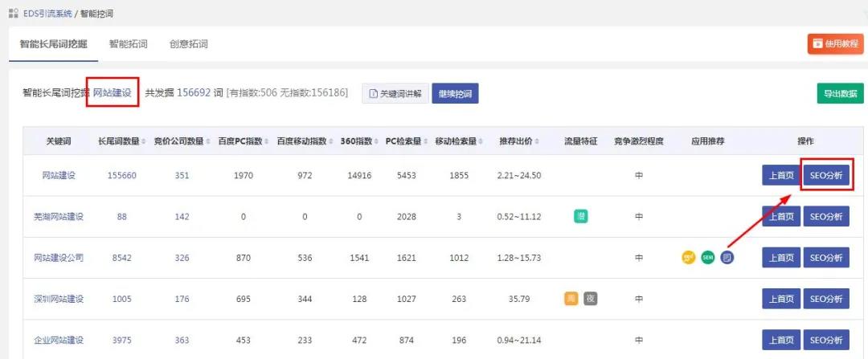Click the yellow round recommendation icon
868x359 pixels.
point(689,258)
